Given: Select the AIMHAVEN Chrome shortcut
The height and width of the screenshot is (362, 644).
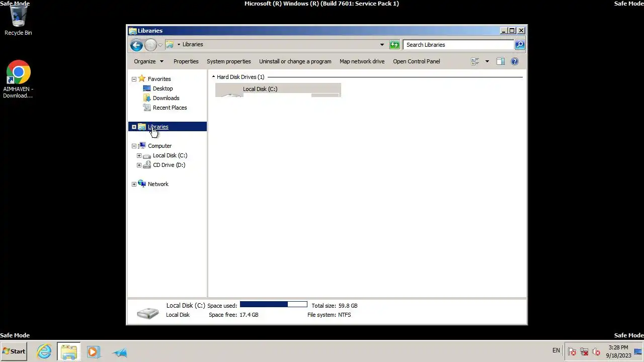Looking at the screenshot, I should click(18, 79).
